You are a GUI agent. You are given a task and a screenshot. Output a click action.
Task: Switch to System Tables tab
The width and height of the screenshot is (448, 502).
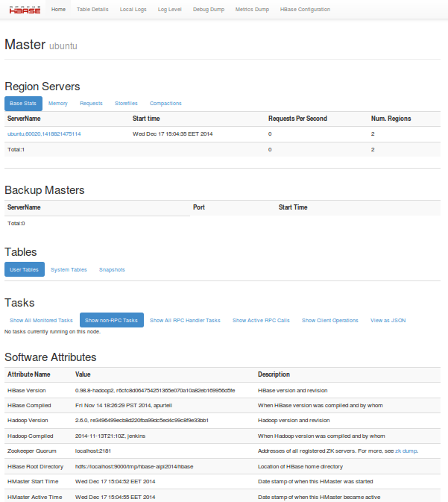tap(69, 269)
